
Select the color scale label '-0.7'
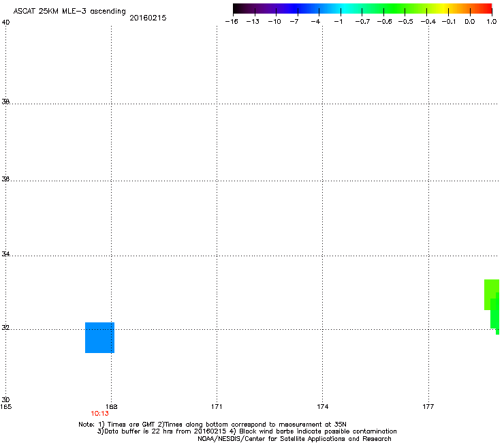click(362, 22)
